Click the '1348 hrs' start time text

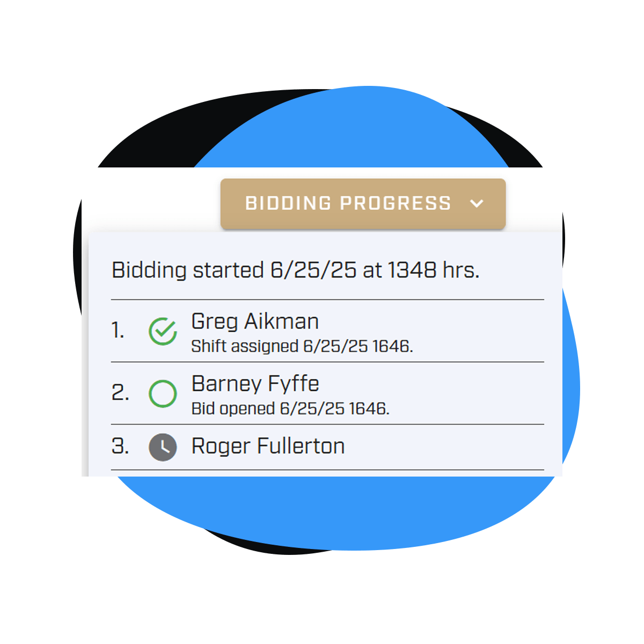(434, 270)
